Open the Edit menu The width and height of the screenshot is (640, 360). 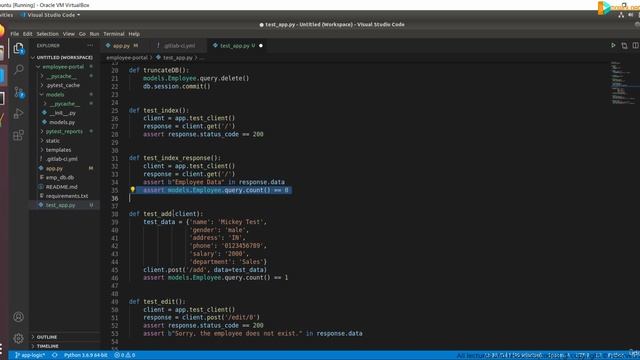[x=27, y=34]
